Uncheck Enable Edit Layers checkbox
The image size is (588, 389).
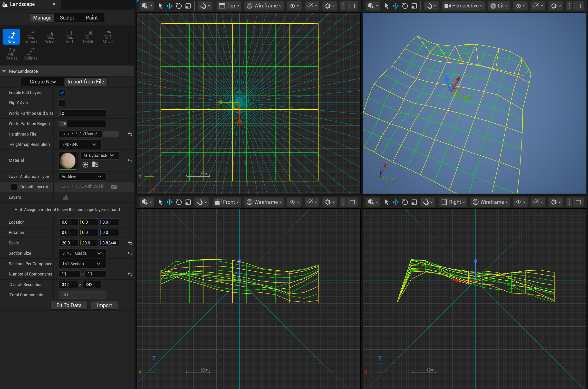(62, 92)
